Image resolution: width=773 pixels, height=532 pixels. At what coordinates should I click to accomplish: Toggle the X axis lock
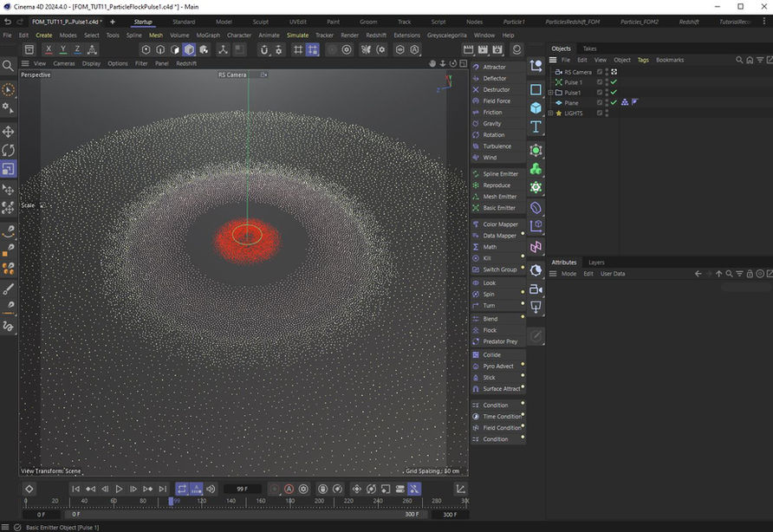(49, 50)
